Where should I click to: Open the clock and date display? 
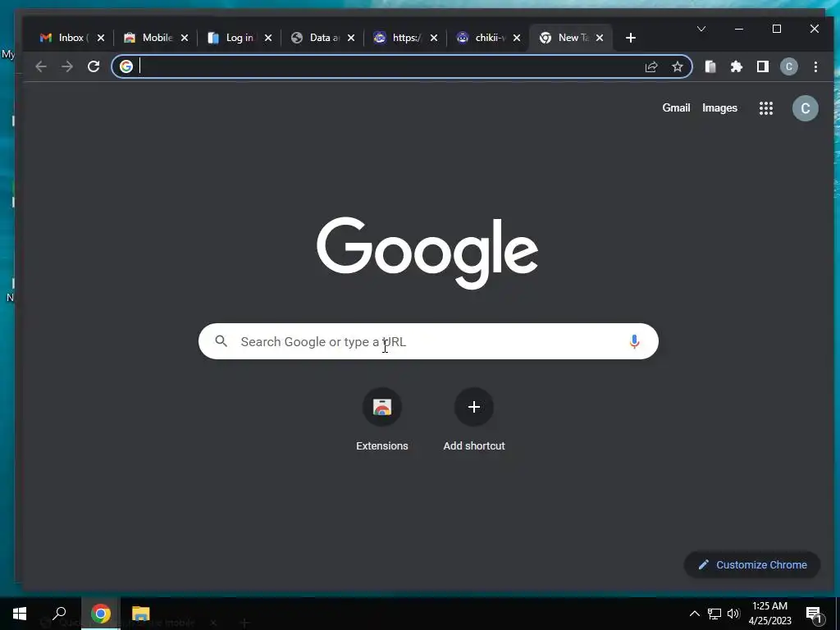coord(769,614)
